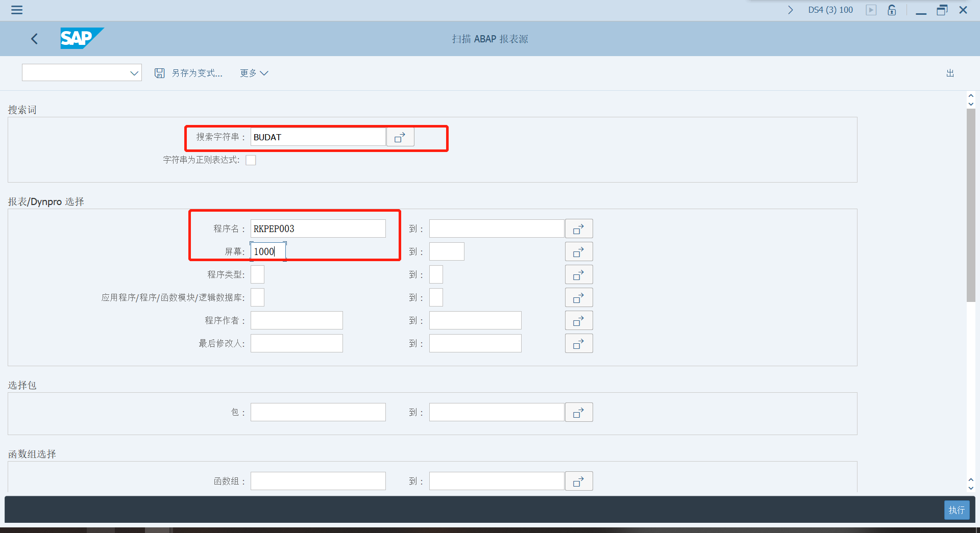Expand the chevron in the title bar
980x533 pixels.
click(790, 10)
